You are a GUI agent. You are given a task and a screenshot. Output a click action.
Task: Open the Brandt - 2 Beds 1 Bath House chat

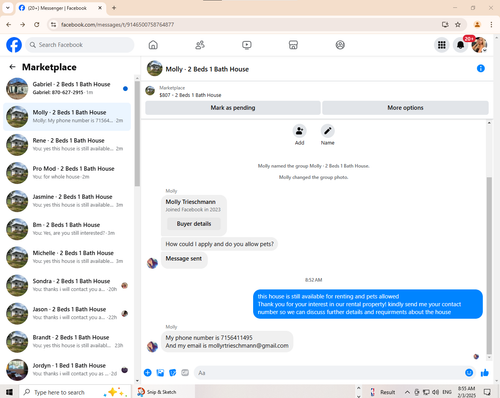point(67,341)
